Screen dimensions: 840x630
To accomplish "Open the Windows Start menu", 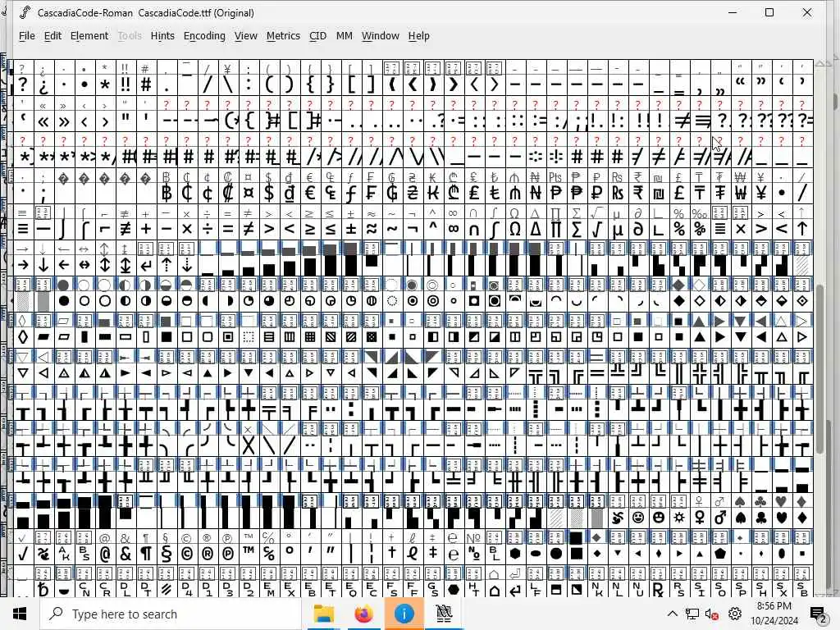I will (20, 614).
